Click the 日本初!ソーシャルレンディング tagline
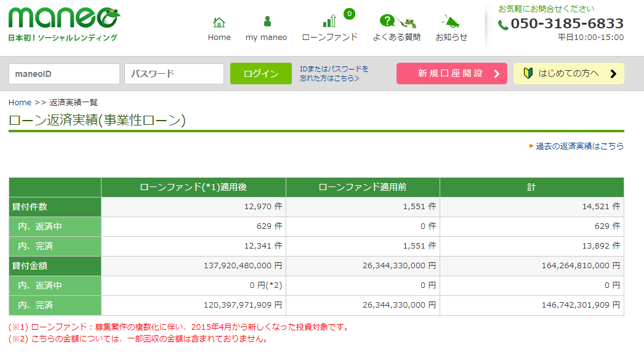The image size is (644, 355). coord(63,38)
